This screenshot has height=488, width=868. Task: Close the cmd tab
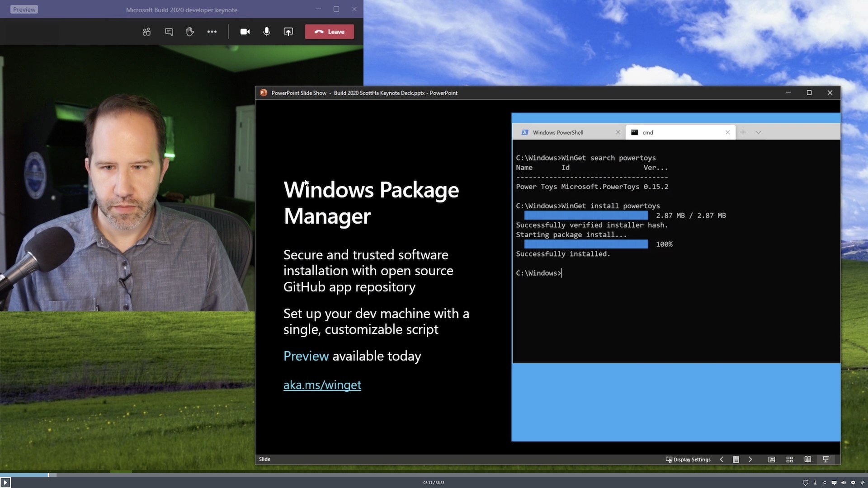point(728,132)
